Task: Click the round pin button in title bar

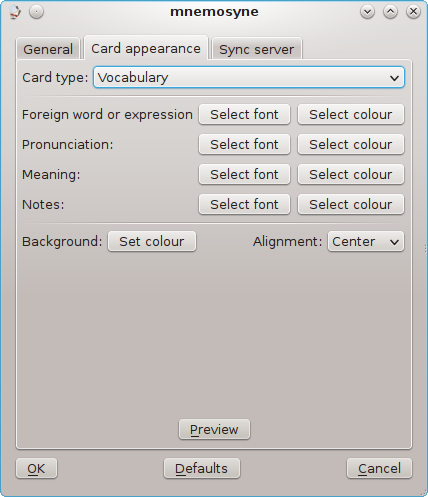Action: [36, 12]
